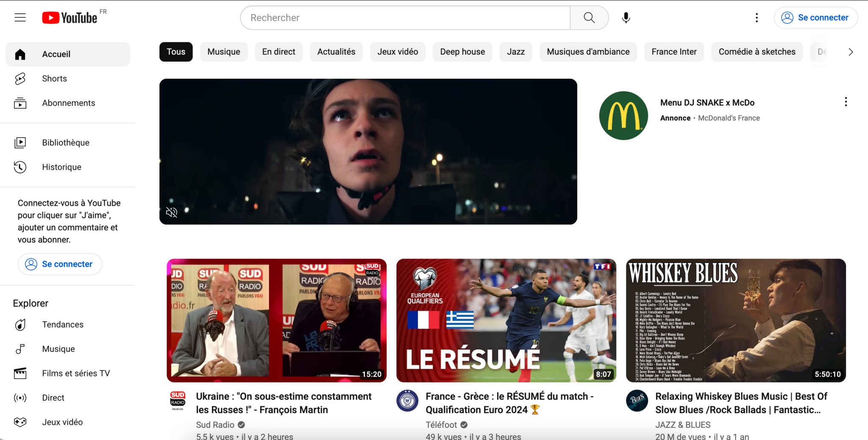The height and width of the screenshot is (440, 868).
Task: Click the McDonald's channel avatar
Action: 623,115
